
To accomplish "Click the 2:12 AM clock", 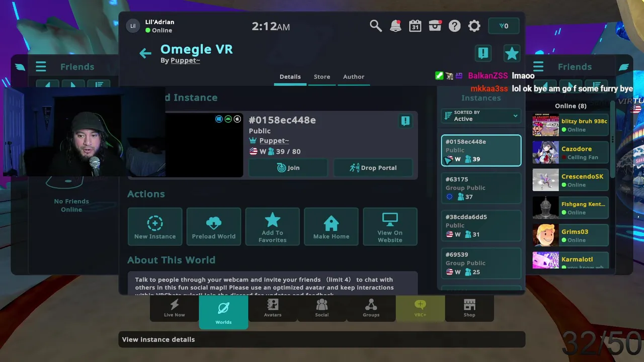I will (x=271, y=27).
